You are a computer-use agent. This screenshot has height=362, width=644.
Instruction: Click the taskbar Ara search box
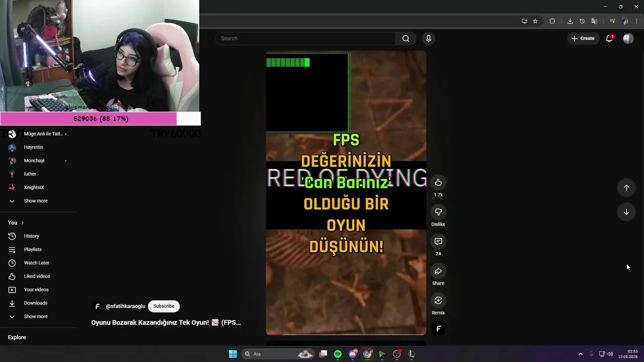coord(278,354)
